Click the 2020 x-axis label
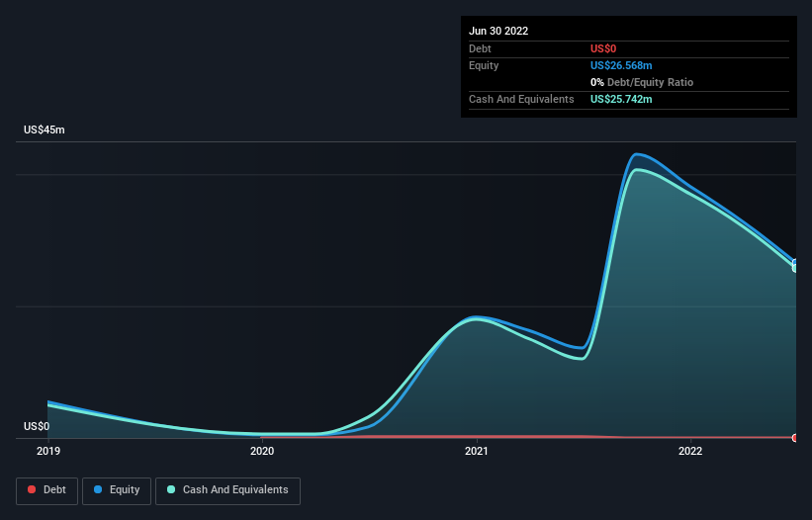The height and width of the screenshot is (520, 812). click(x=262, y=451)
